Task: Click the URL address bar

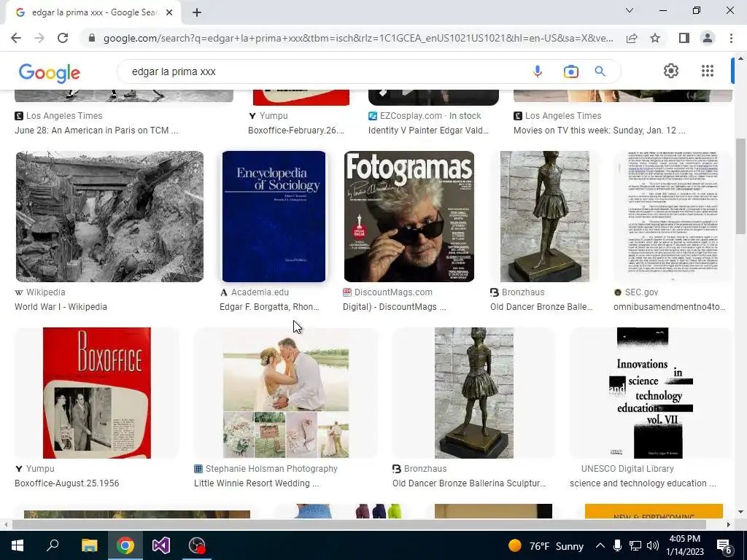Action: (357, 38)
